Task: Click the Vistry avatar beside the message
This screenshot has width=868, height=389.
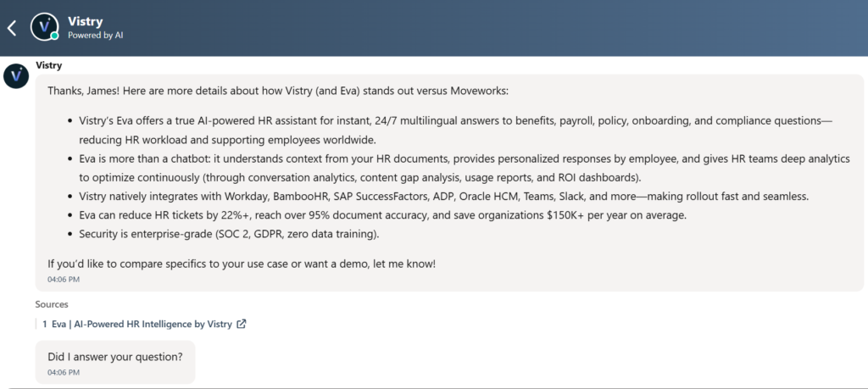Action: (x=17, y=76)
